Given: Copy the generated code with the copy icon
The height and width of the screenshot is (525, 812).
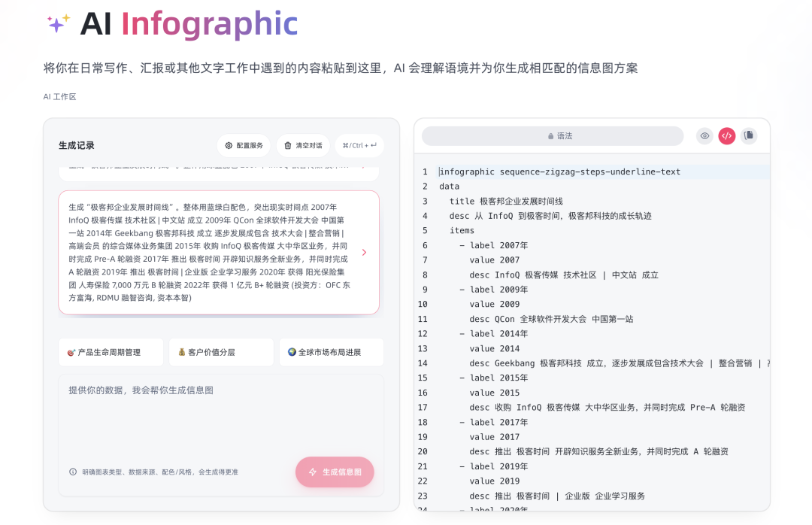Looking at the screenshot, I should point(748,136).
